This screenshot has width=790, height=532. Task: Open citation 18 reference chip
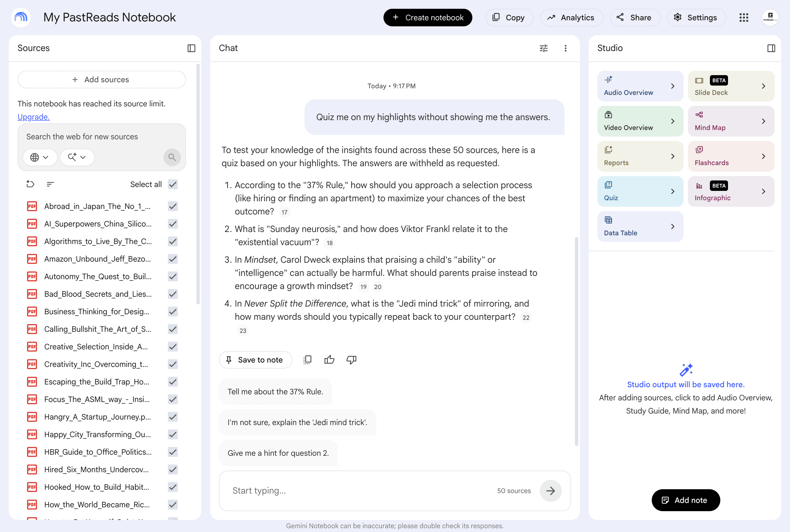[x=329, y=243]
